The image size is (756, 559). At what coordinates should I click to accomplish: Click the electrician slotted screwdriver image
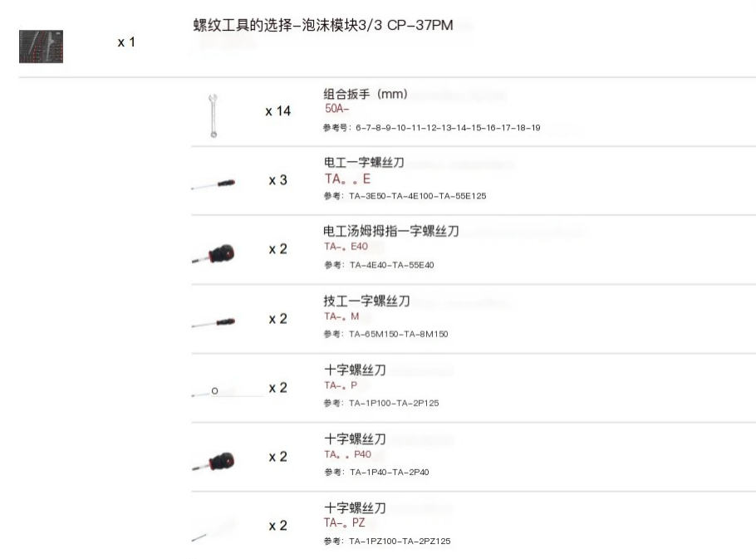(214, 184)
